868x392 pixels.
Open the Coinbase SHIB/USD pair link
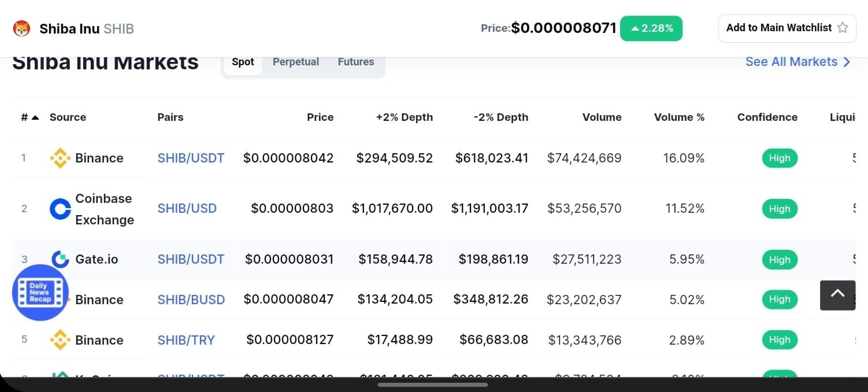[x=187, y=209]
